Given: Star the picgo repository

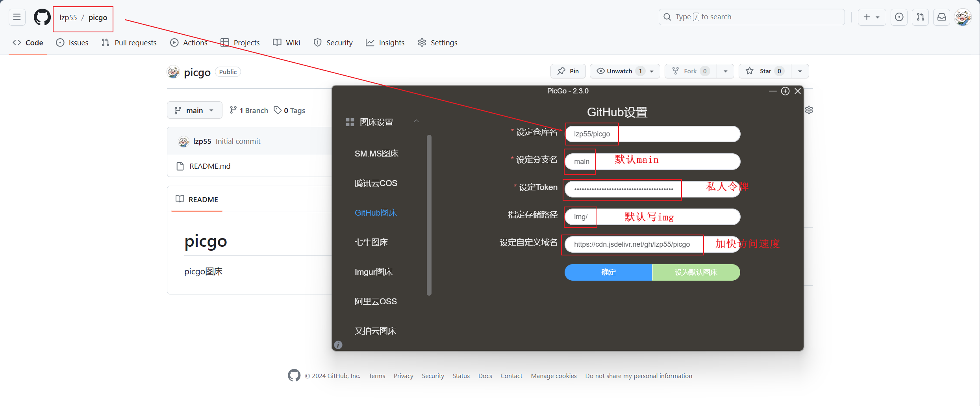Looking at the screenshot, I should [765, 71].
